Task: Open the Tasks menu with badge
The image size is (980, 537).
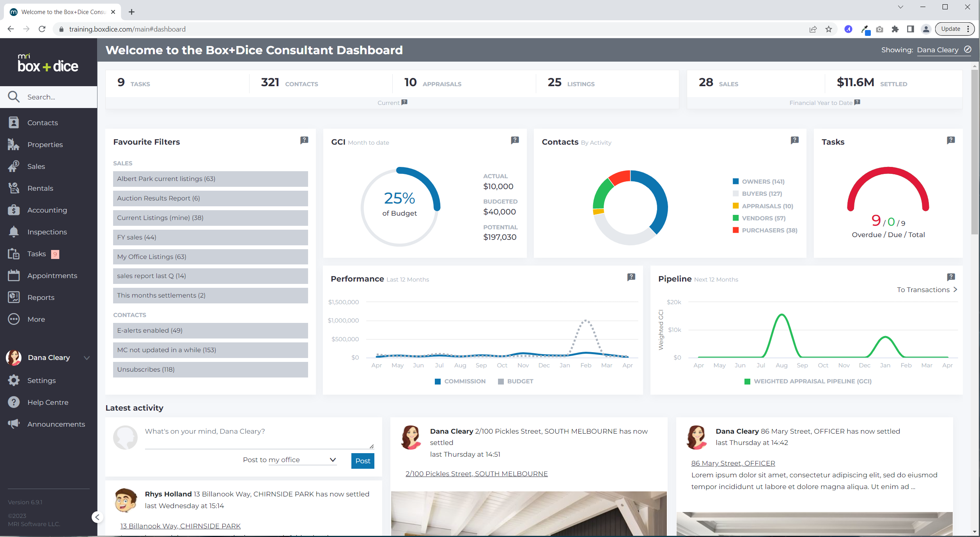Action: coord(37,253)
